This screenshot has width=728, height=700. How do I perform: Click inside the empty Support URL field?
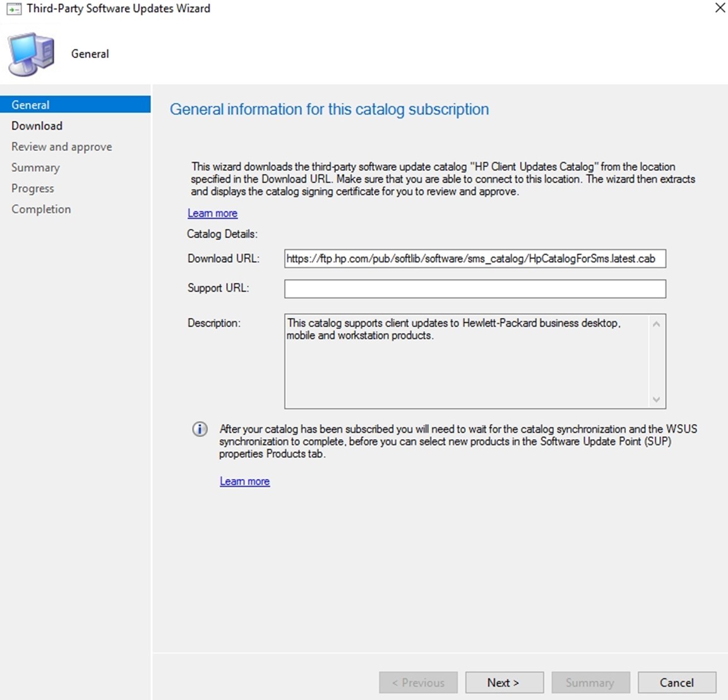click(x=475, y=288)
